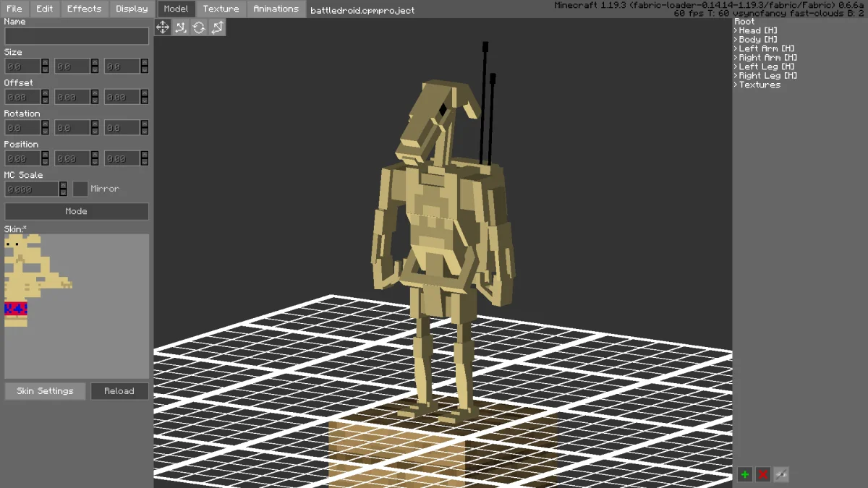868x488 pixels.
Task: Click the Rotation X value field
Action: 22,128
